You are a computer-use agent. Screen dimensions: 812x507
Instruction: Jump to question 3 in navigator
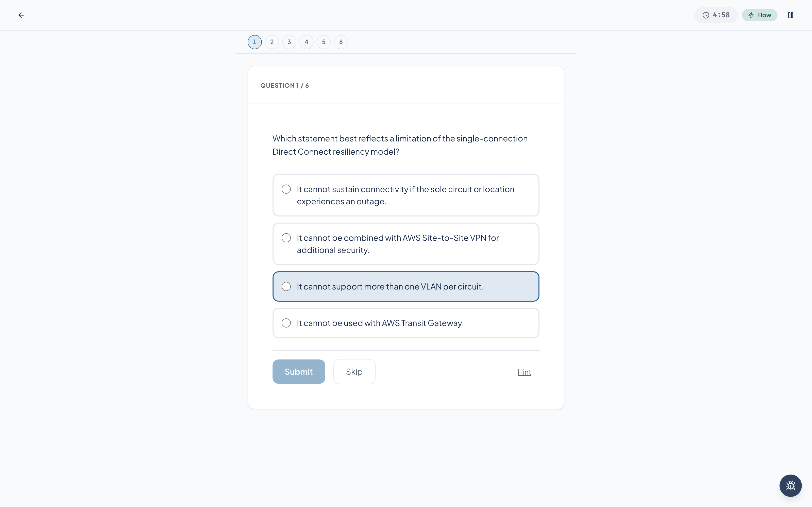point(289,42)
